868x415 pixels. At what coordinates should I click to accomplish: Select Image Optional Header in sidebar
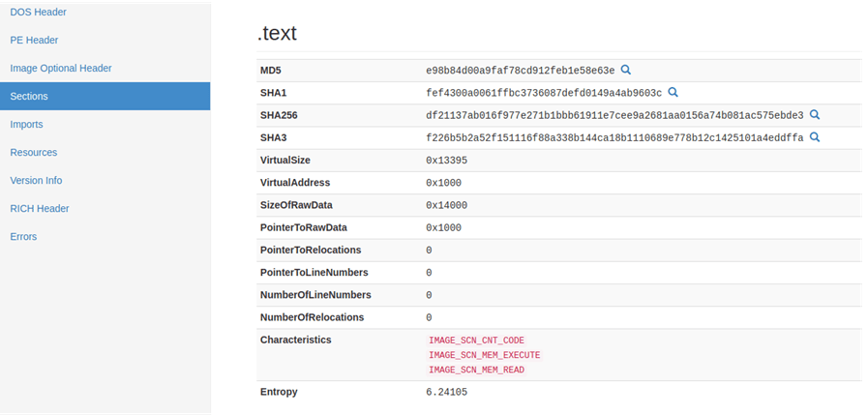click(61, 68)
